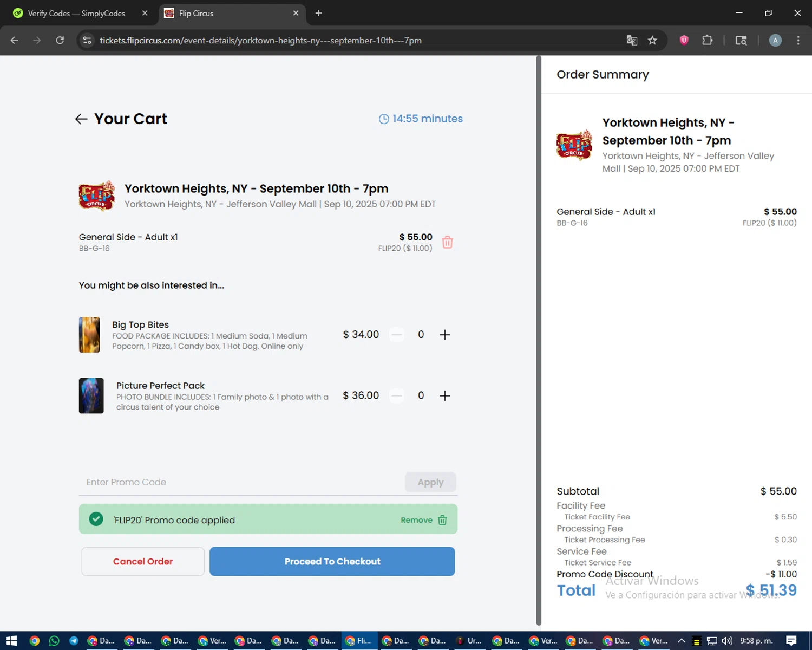Open the Windows notification center
Viewport: 812px width, 650px height.
coord(791,641)
